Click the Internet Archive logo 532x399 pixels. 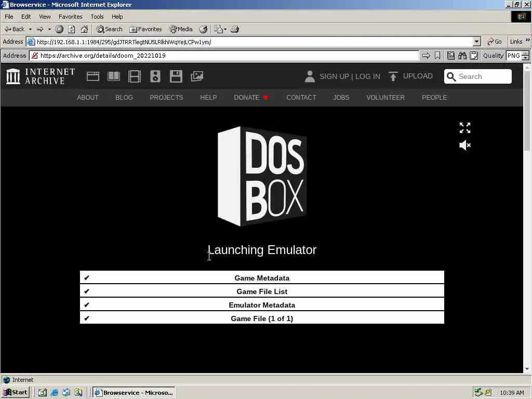pos(41,76)
